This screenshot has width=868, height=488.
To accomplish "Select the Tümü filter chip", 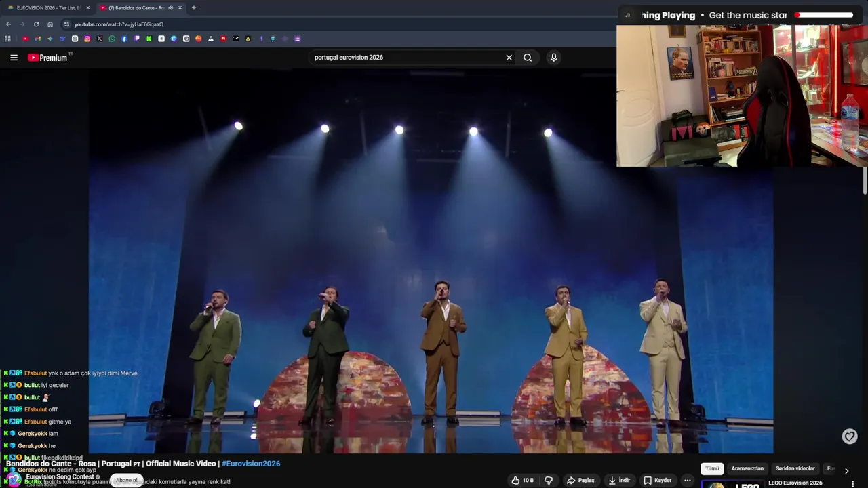I will pyautogui.click(x=712, y=468).
